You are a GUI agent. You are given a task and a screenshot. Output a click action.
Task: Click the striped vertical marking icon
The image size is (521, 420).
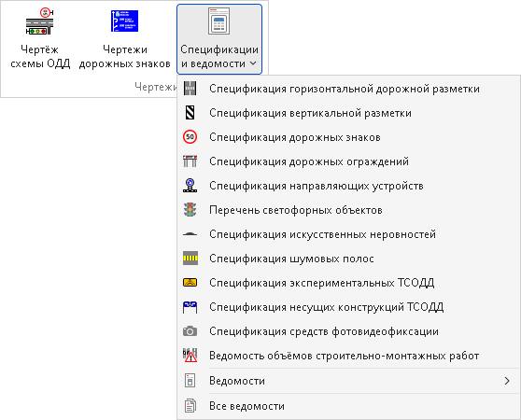(190, 113)
